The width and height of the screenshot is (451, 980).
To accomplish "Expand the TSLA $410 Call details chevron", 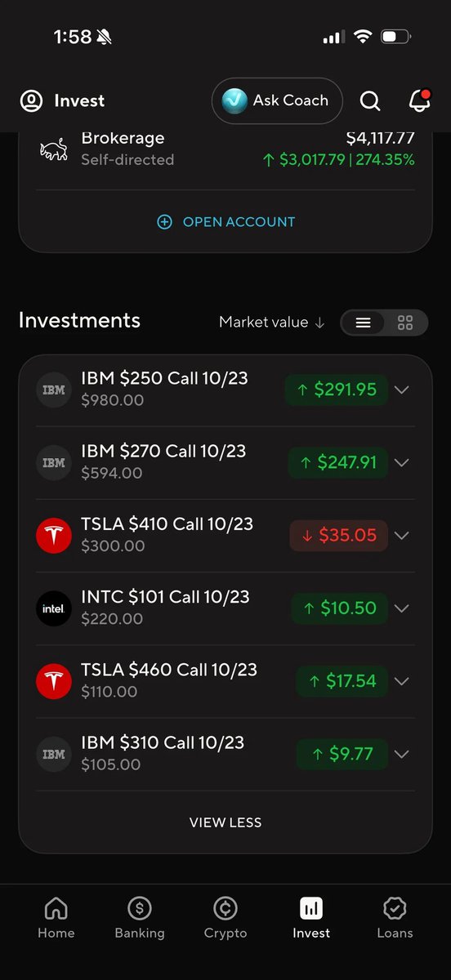I will (401, 536).
